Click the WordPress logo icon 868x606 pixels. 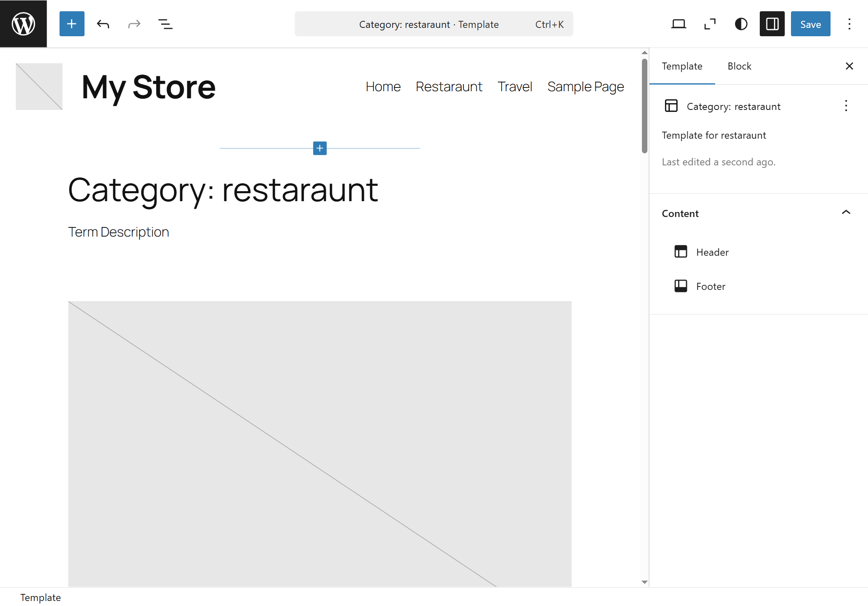click(x=23, y=24)
